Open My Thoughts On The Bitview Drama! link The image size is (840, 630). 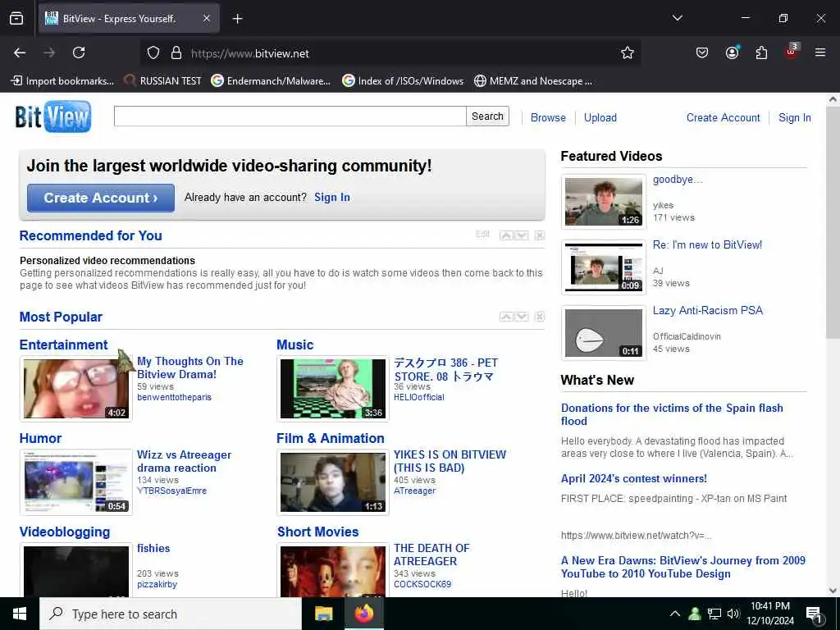pyautogui.click(x=190, y=367)
